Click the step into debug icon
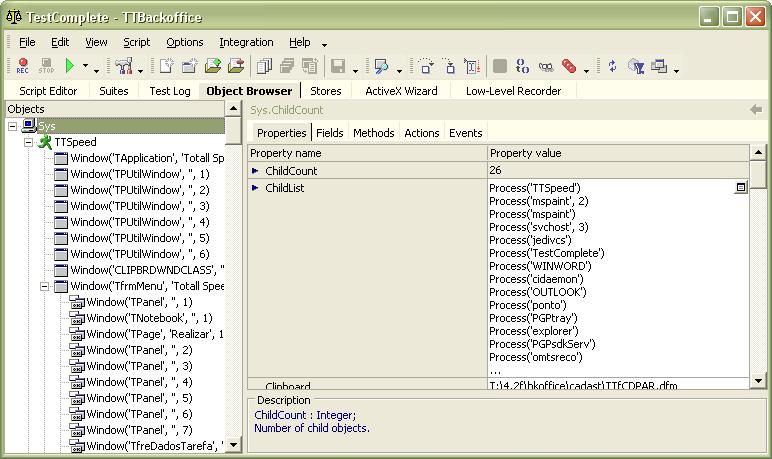 tap(450, 66)
